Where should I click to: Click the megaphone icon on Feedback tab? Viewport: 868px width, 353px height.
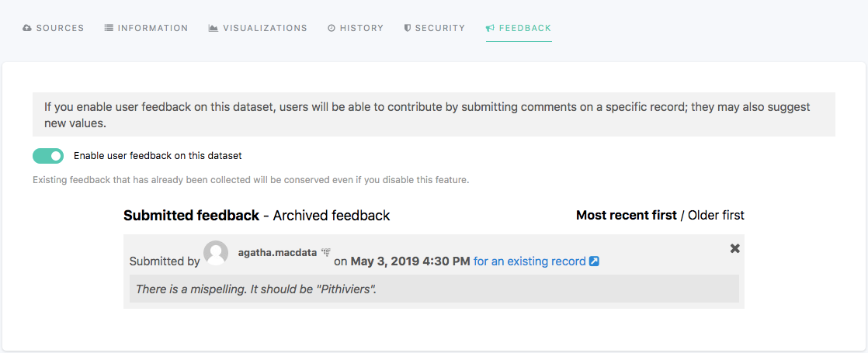[x=490, y=28]
